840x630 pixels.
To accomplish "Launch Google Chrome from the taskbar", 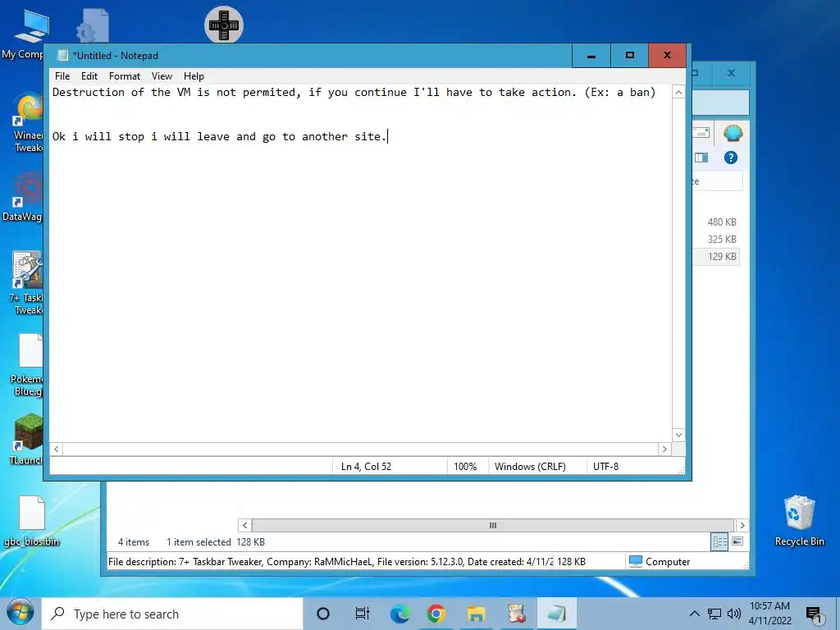I will (x=436, y=614).
